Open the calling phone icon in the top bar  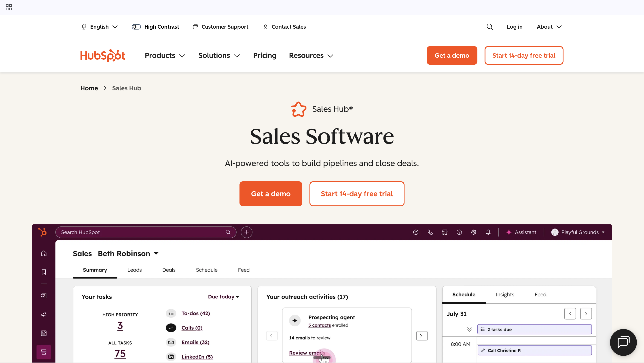coord(430,232)
